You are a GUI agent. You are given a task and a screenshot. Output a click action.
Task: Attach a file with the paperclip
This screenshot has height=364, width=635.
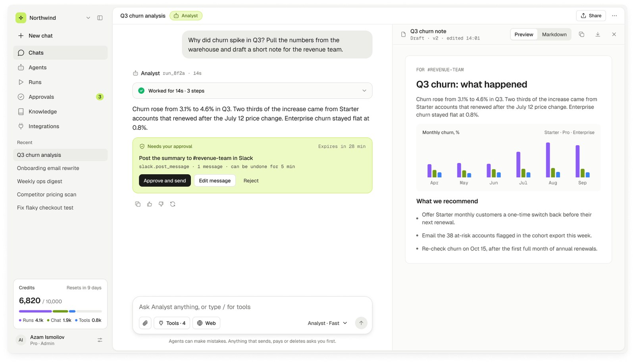click(145, 323)
